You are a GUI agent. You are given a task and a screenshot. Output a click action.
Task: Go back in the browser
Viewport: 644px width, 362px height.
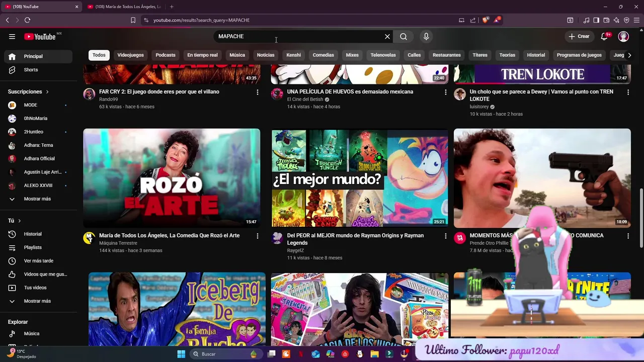(7, 20)
